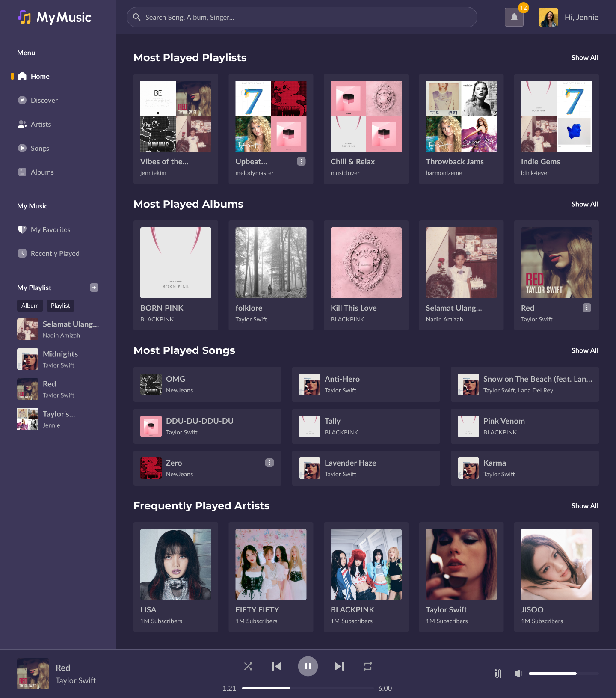
Task: Open Midnights in My Playlist sidebar
Action: click(58, 359)
